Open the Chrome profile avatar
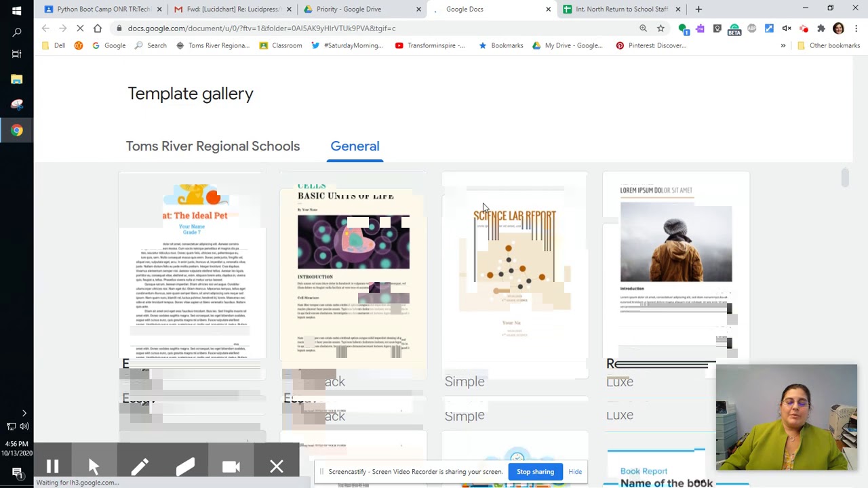Image resolution: width=868 pixels, height=488 pixels. [x=839, y=28]
